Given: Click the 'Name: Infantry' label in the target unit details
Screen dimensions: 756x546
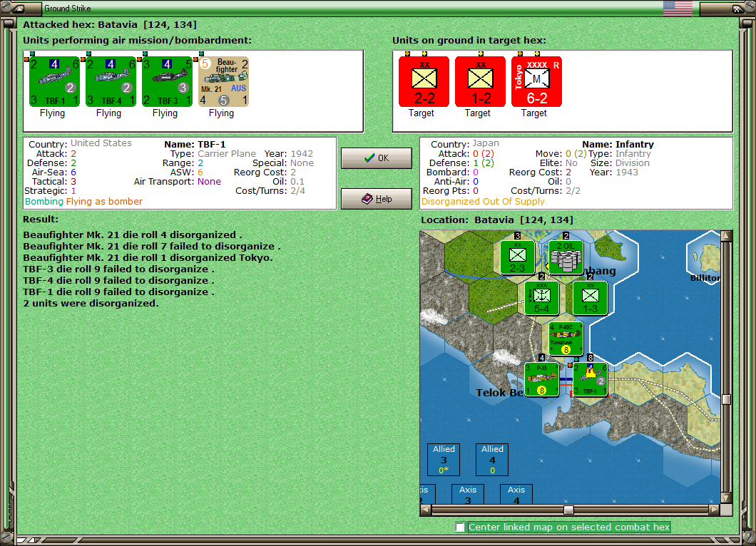Looking at the screenshot, I should coord(618,144).
